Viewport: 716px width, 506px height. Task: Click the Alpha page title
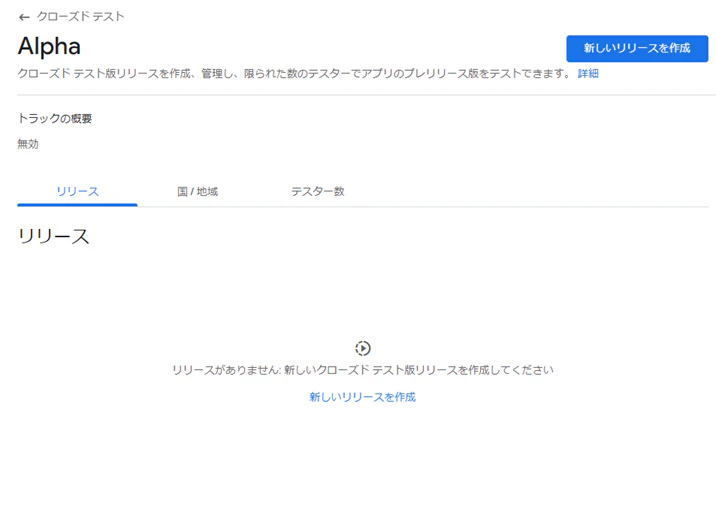click(x=49, y=47)
